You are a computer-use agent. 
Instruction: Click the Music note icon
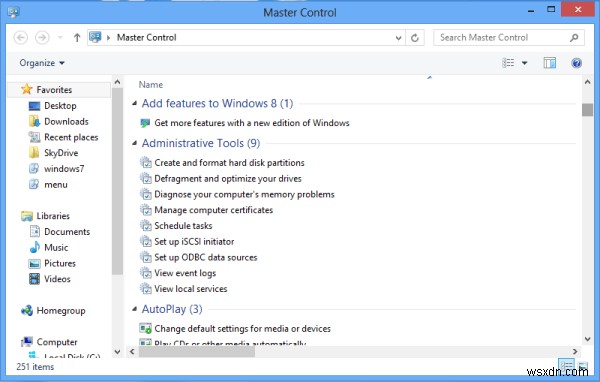[x=34, y=247]
